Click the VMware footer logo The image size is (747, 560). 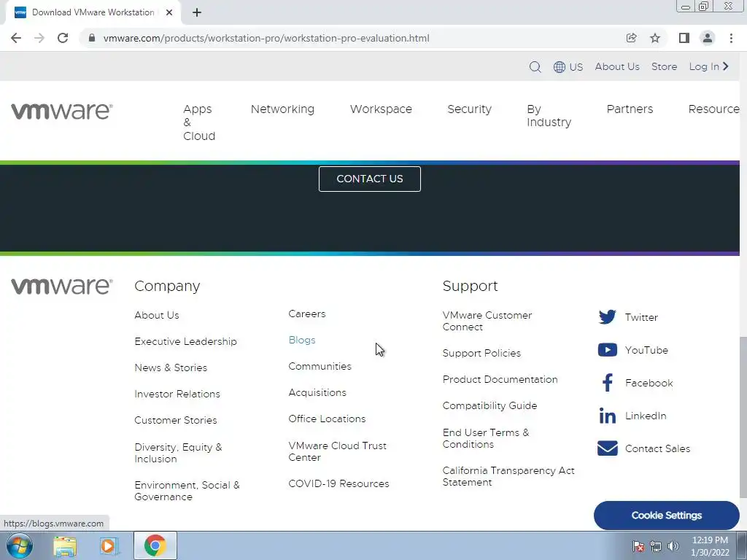pyautogui.click(x=62, y=286)
